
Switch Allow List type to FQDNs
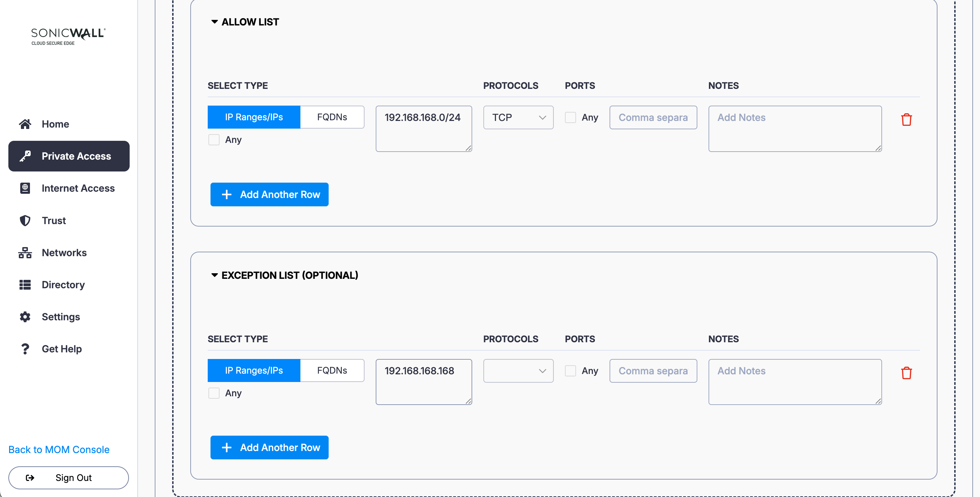pos(332,117)
